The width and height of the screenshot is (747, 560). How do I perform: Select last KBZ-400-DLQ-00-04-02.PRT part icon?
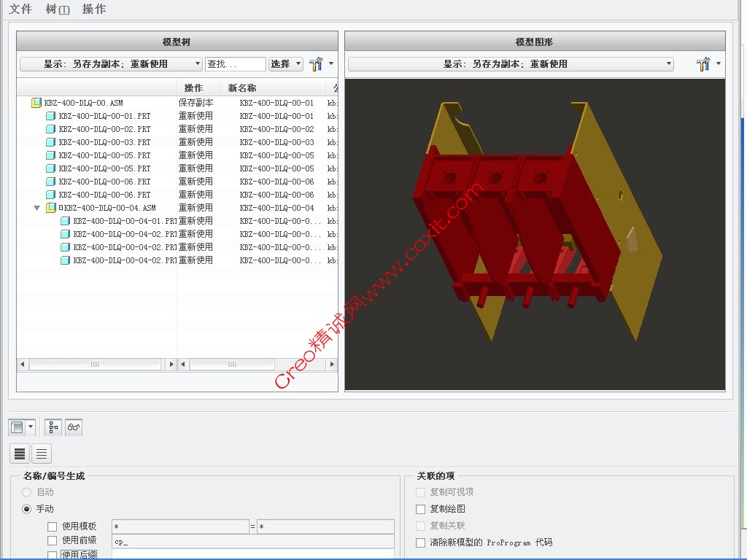(x=66, y=260)
